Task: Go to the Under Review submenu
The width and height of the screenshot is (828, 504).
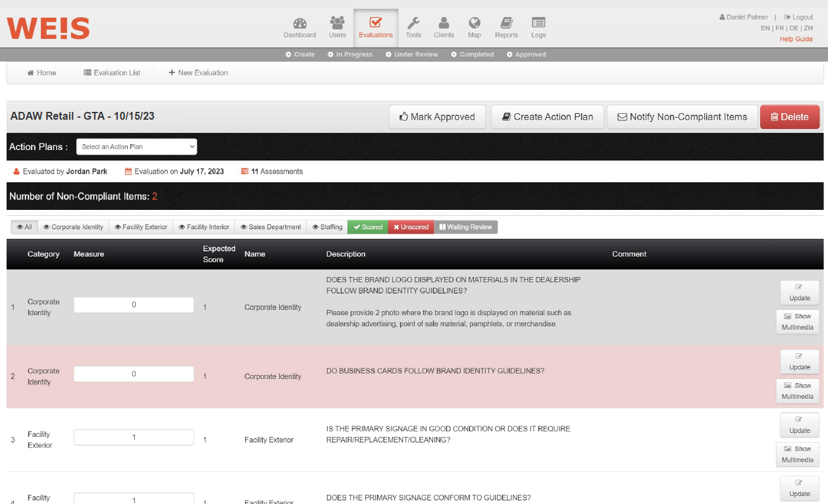Action: [x=411, y=55]
